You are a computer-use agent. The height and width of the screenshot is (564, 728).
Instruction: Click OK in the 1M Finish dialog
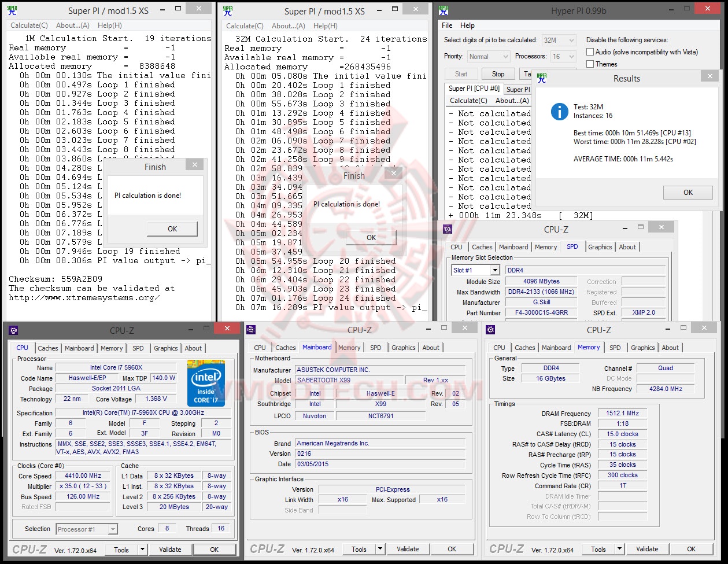pos(172,228)
